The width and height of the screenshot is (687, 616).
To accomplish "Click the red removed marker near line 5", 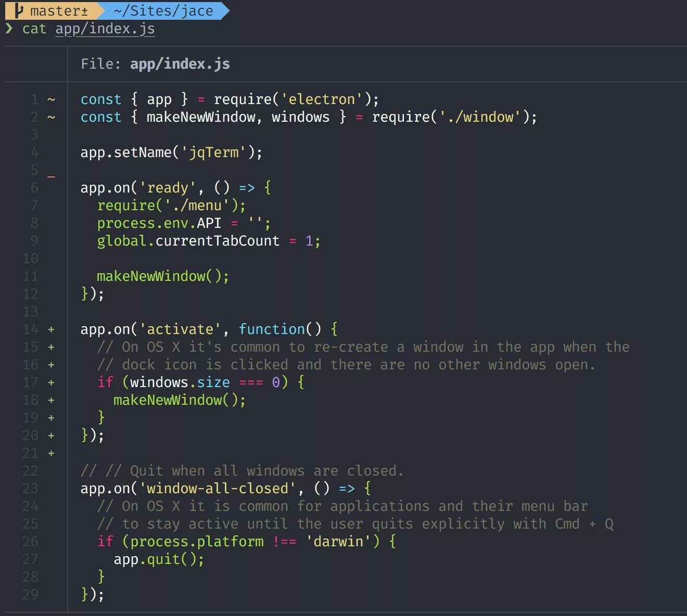I will click(x=51, y=177).
